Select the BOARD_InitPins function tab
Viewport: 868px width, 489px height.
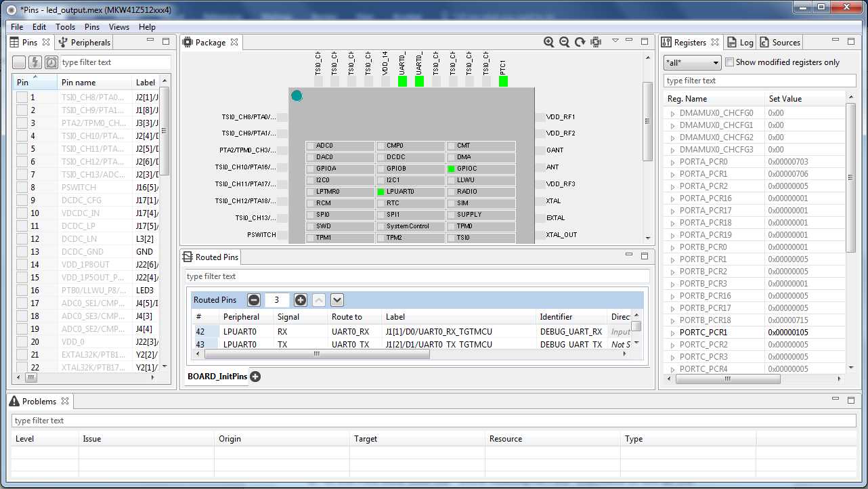click(x=217, y=377)
